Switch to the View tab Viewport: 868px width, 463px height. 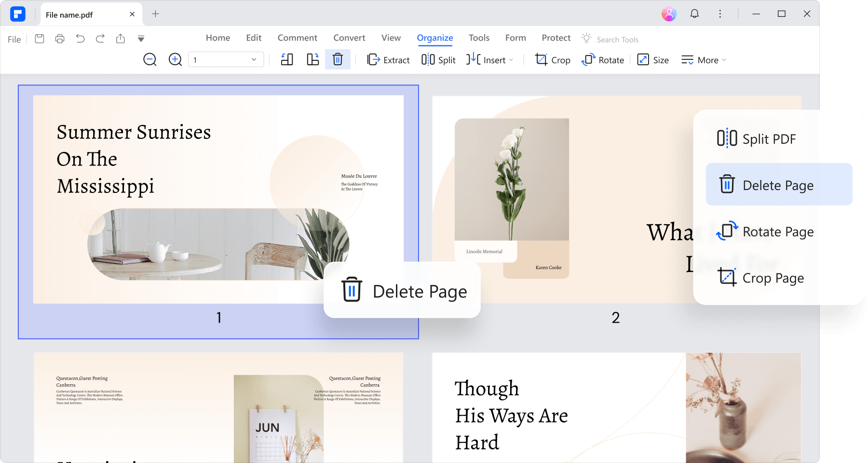(x=391, y=38)
